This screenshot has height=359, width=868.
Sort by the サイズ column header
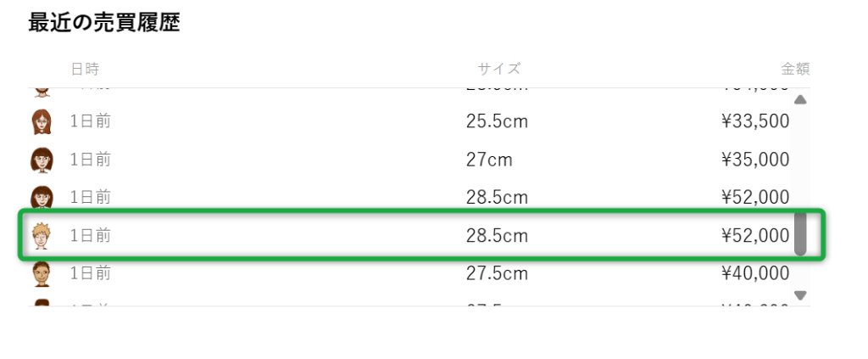coord(498,69)
